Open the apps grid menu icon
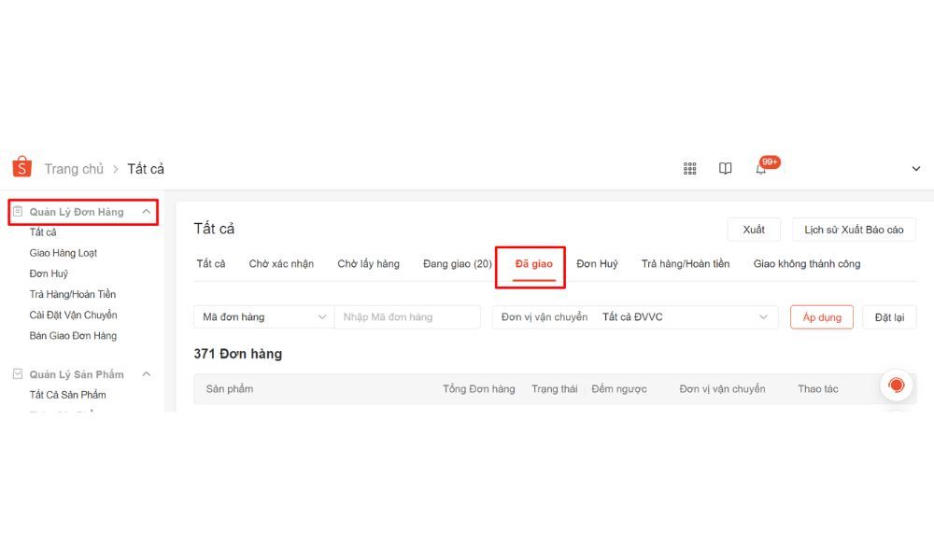This screenshot has height=560, width=934. click(690, 169)
